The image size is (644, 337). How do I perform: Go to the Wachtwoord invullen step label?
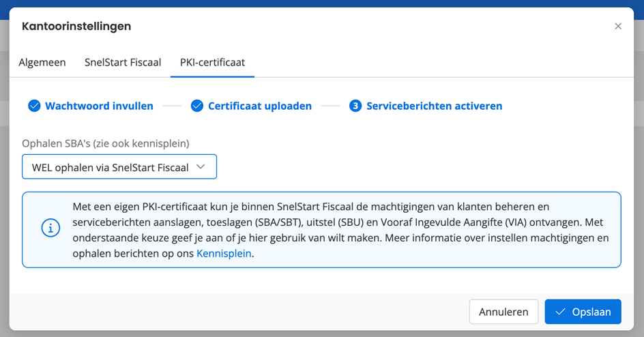[x=99, y=106]
